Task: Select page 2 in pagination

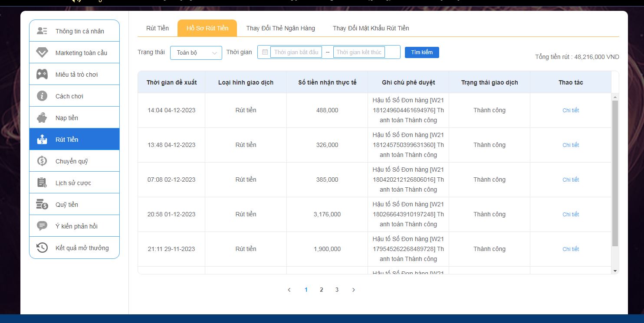Action: (x=321, y=290)
